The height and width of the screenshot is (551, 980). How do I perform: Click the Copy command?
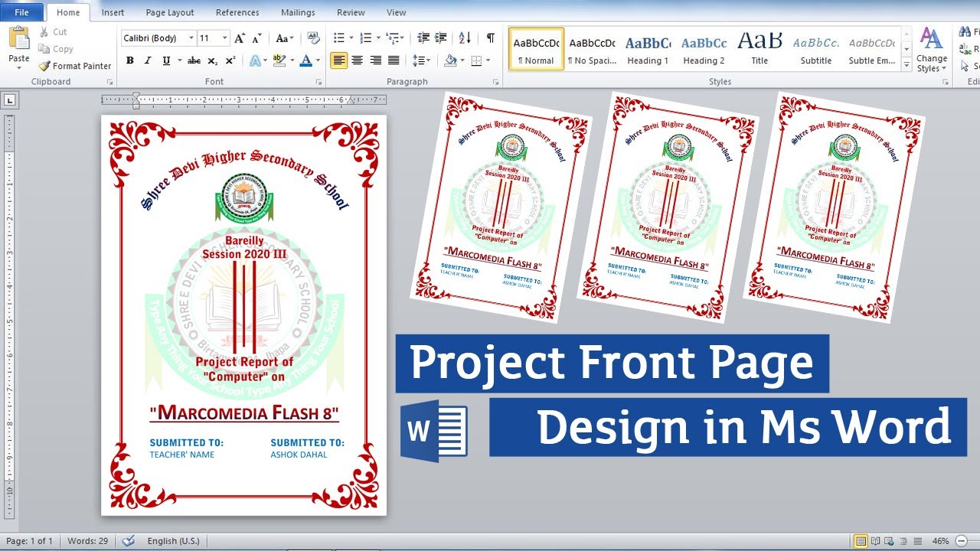point(55,49)
